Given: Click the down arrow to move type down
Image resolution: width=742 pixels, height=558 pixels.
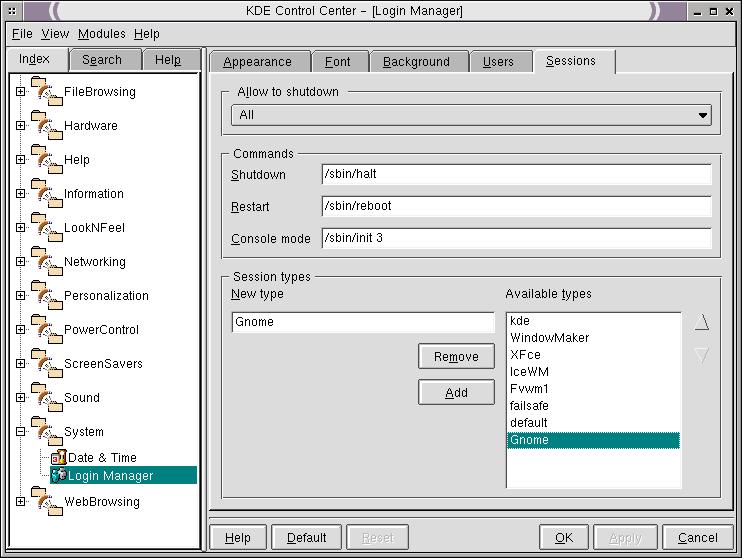Looking at the screenshot, I should pos(701,356).
